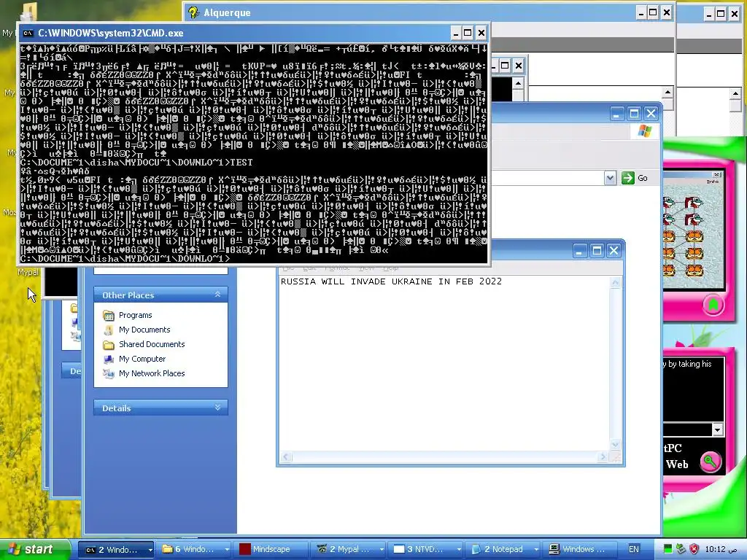This screenshot has height=560, width=747.
Task: Click the Alquerque window question mark icon
Action: point(193,12)
